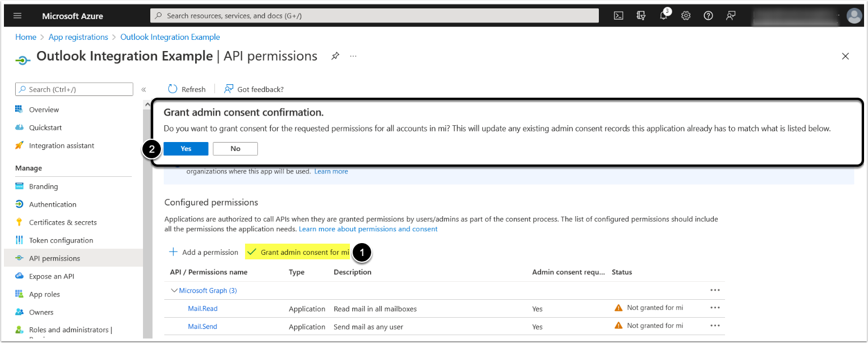
Task: Pin the Outlook Integration Example page
Action: tap(335, 56)
